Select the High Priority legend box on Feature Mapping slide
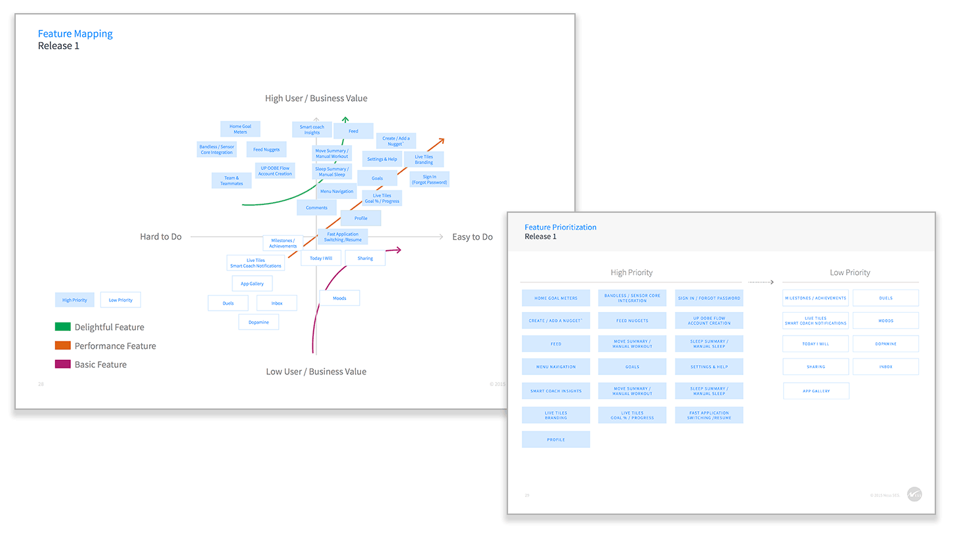 (75, 300)
